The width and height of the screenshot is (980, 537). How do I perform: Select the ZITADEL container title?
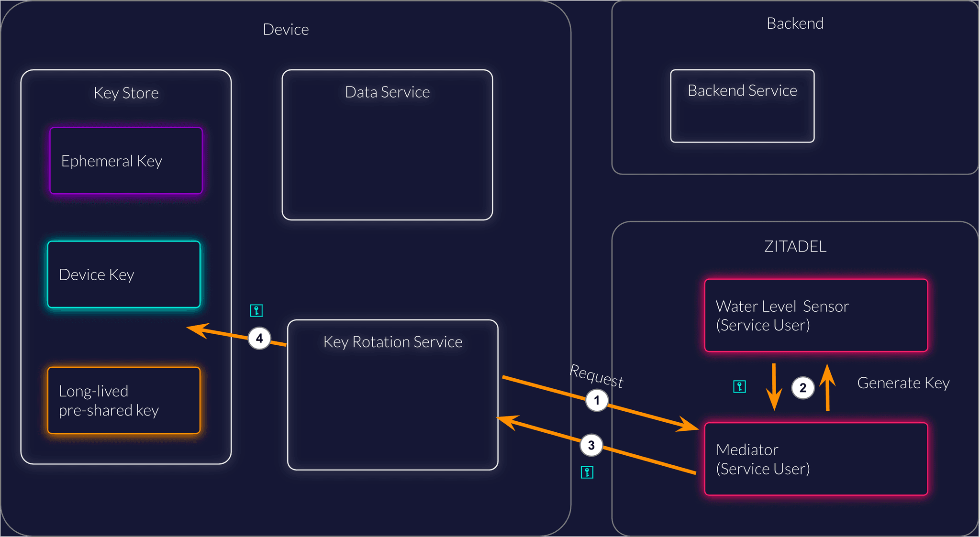[795, 247]
